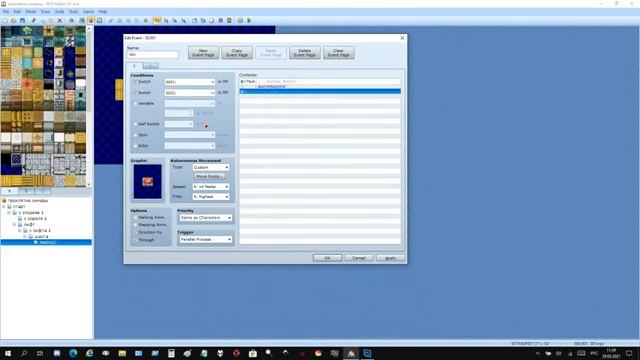Open the Mode menu
640x360 pixels.
(31, 12)
